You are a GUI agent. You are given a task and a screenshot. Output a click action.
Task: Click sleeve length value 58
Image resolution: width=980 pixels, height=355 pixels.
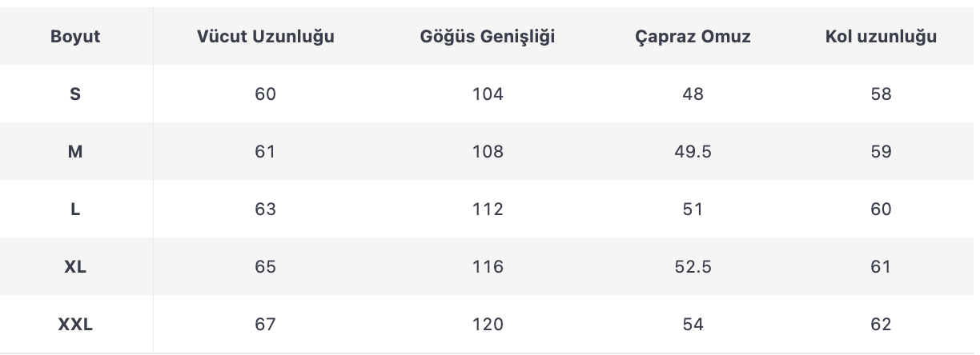click(881, 94)
